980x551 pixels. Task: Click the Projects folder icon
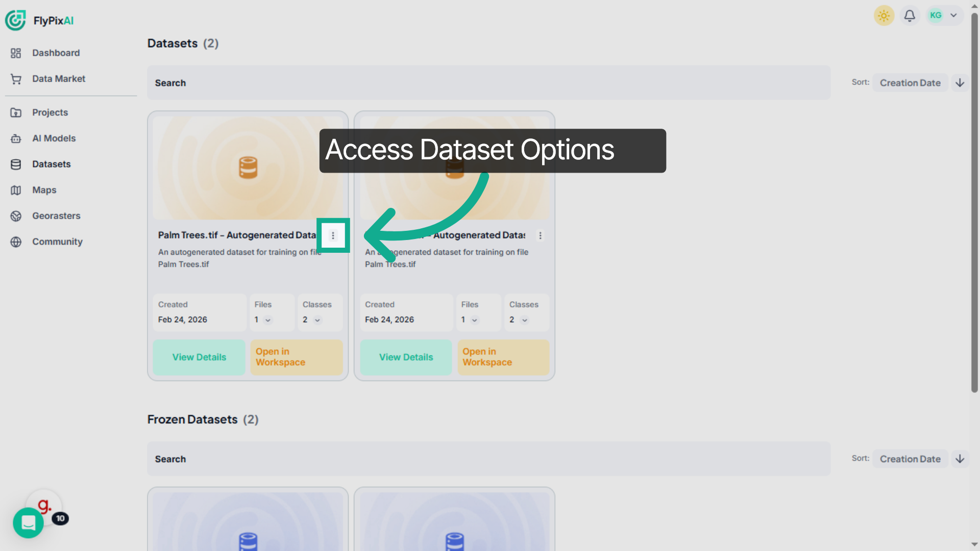16,113
